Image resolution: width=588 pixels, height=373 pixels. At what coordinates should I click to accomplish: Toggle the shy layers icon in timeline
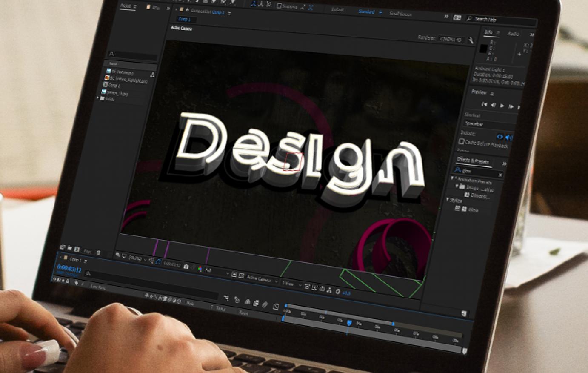click(248, 301)
